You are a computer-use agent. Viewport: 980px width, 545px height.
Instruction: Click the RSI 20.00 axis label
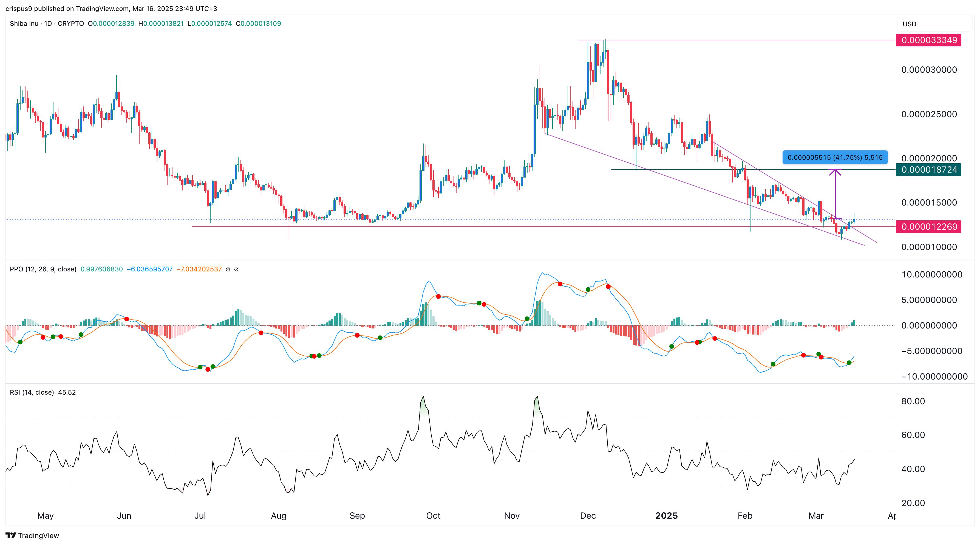click(913, 503)
